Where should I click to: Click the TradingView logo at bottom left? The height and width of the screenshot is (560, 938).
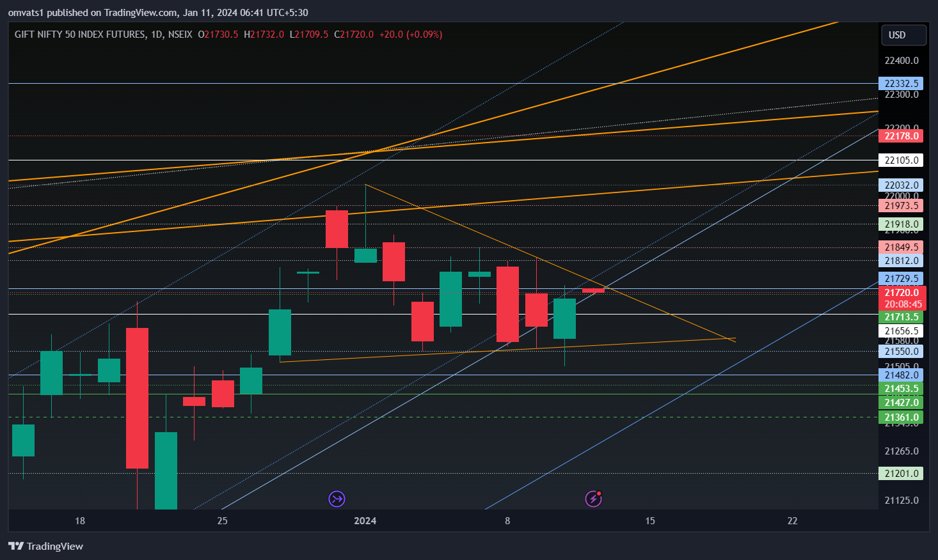coord(45,546)
